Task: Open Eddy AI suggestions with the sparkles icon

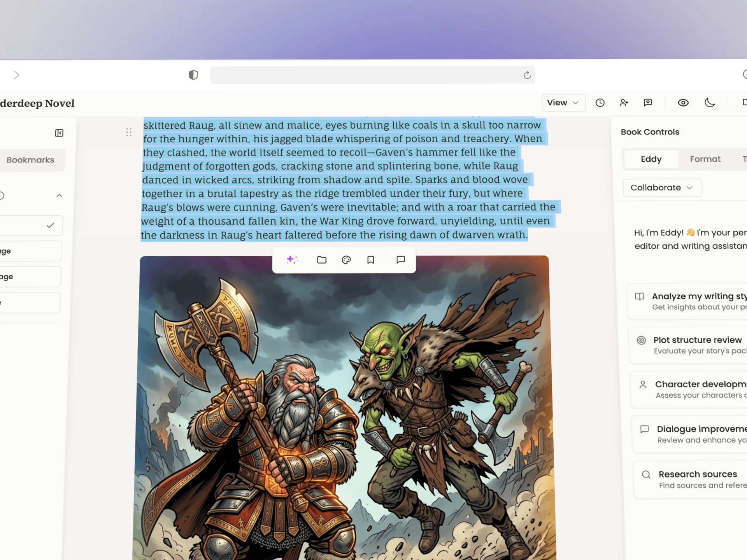Action: coord(292,260)
